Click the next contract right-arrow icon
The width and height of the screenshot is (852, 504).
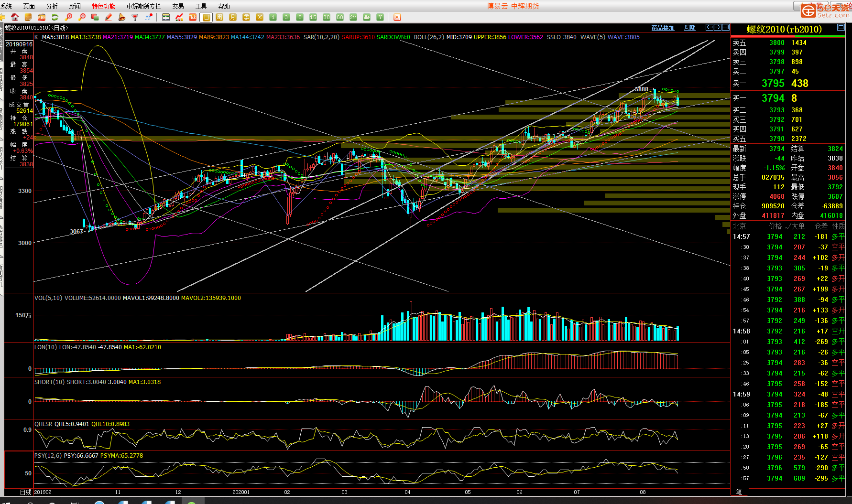(718, 27)
